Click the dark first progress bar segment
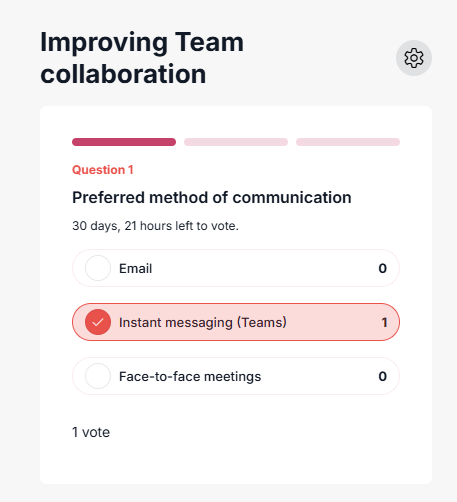This screenshot has width=457, height=502. [124, 142]
